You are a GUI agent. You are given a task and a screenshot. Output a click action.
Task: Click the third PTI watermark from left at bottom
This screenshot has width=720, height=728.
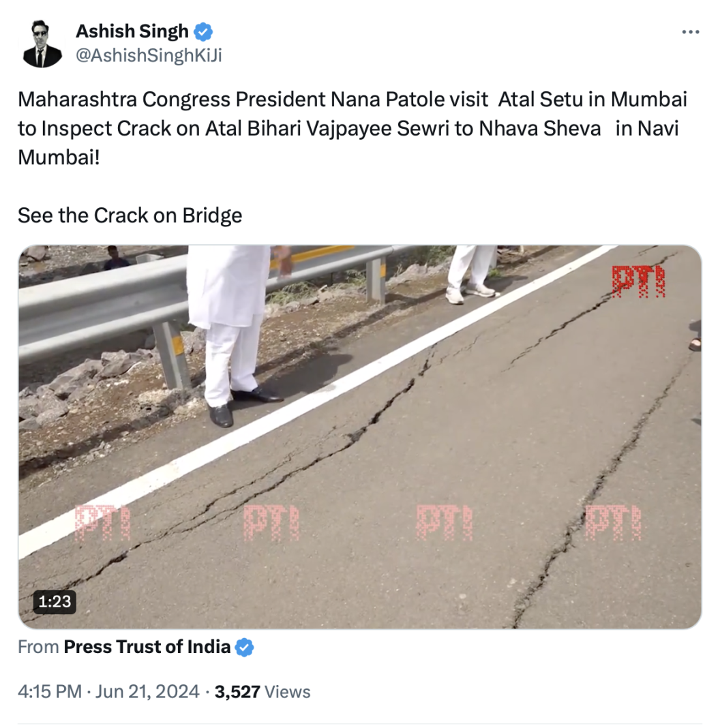click(x=444, y=522)
